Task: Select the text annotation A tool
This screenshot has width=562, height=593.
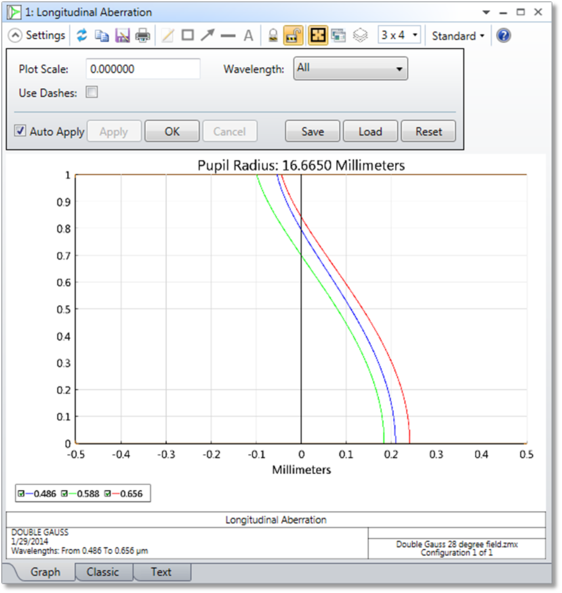Action: point(248,36)
